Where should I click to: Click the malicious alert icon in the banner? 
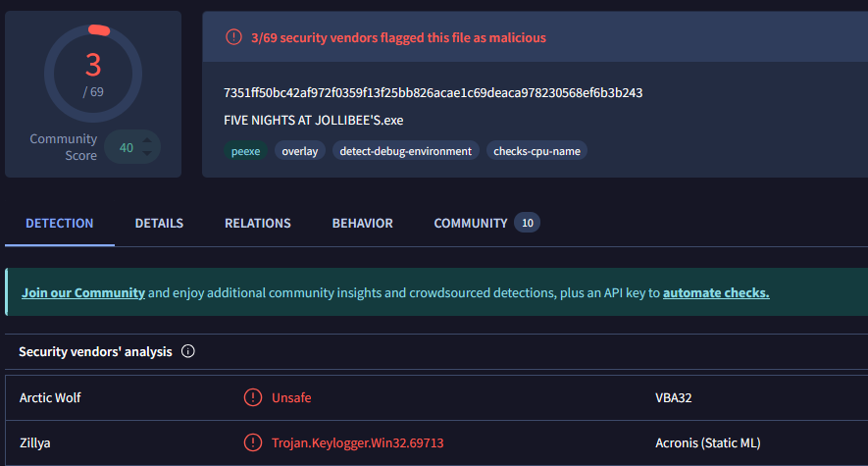[233, 37]
